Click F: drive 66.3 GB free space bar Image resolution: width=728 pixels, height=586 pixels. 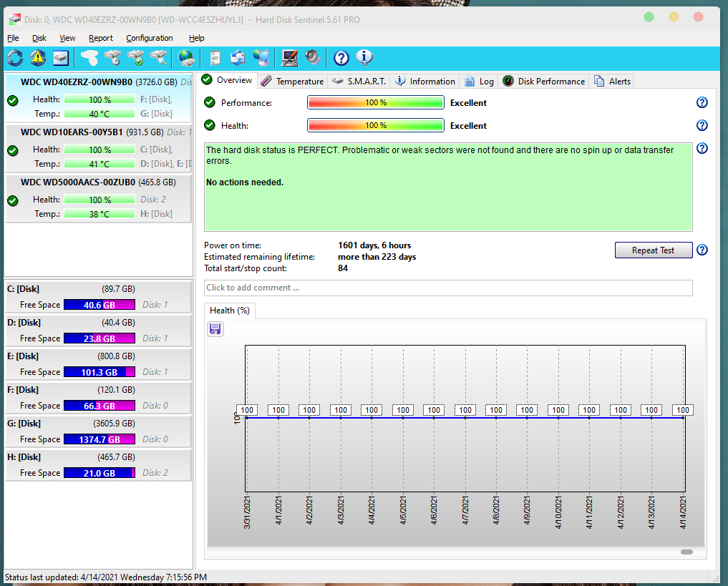[100, 406]
